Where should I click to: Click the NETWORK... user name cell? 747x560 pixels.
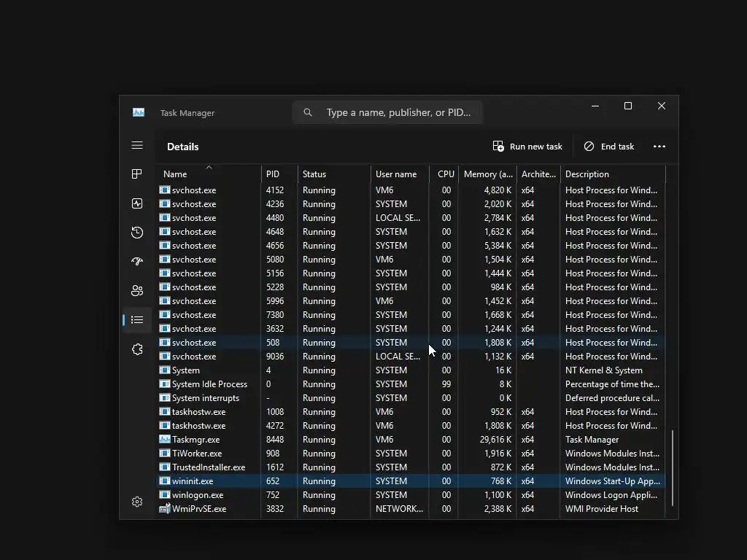pyautogui.click(x=399, y=508)
